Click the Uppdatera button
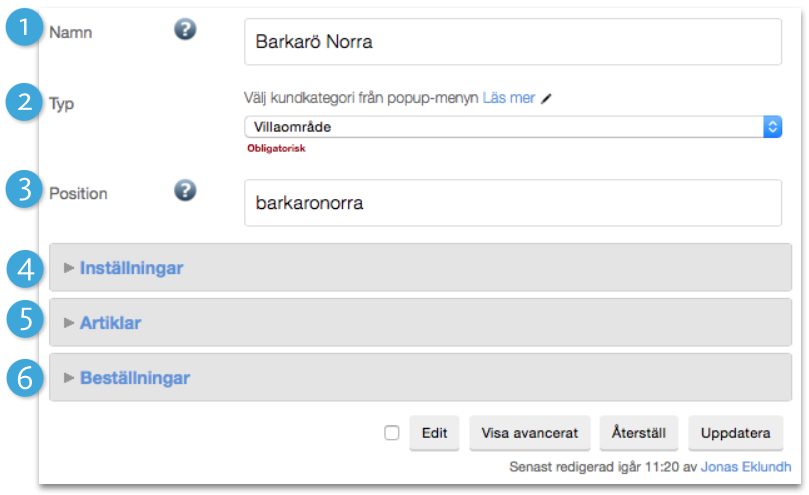This screenshot has height=495, width=809. (735, 433)
